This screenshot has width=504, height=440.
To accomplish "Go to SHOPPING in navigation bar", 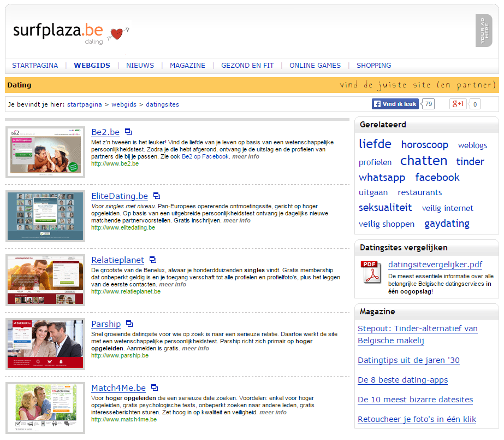I will coord(374,65).
